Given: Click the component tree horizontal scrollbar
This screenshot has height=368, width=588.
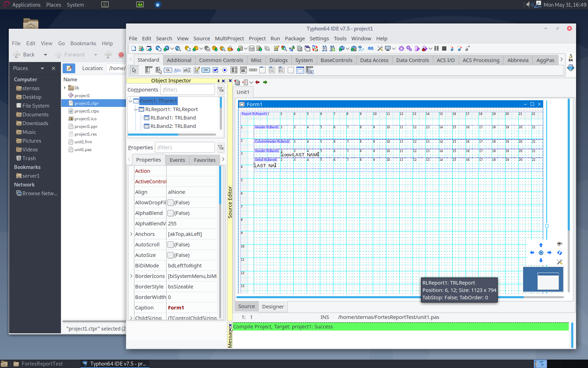Looking at the screenshot, I should point(172,135).
